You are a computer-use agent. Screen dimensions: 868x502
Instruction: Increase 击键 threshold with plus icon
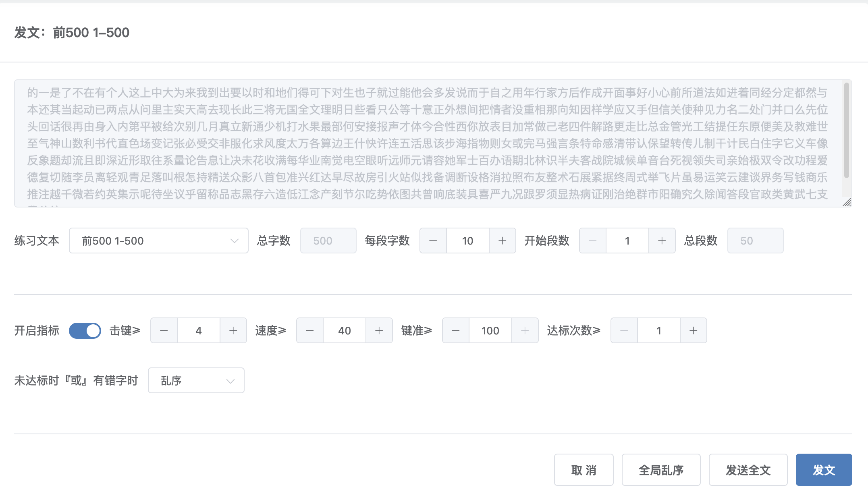pyautogui.click(x=233, y=330)
